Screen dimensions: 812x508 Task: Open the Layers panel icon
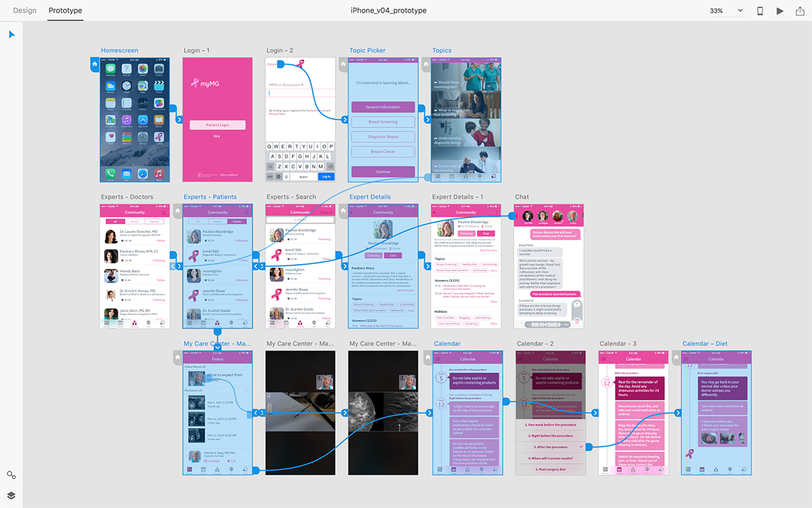click(x=12, y=496)
